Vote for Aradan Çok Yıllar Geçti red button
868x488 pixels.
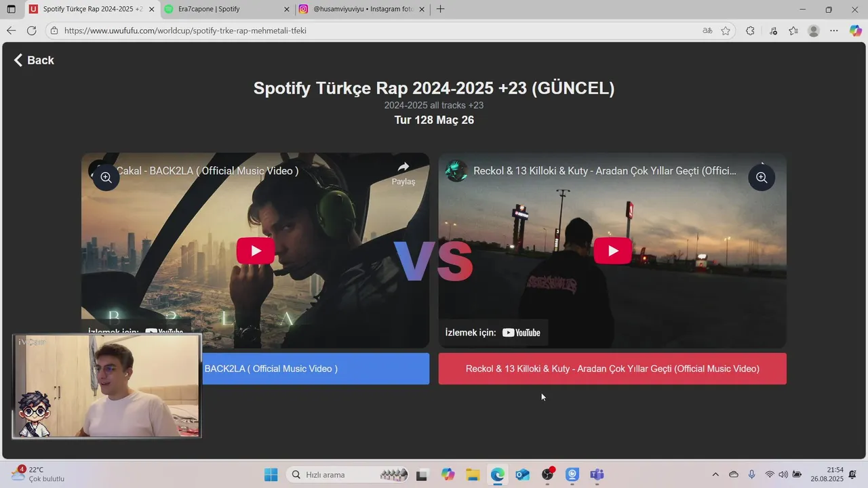tap(612, 369)
